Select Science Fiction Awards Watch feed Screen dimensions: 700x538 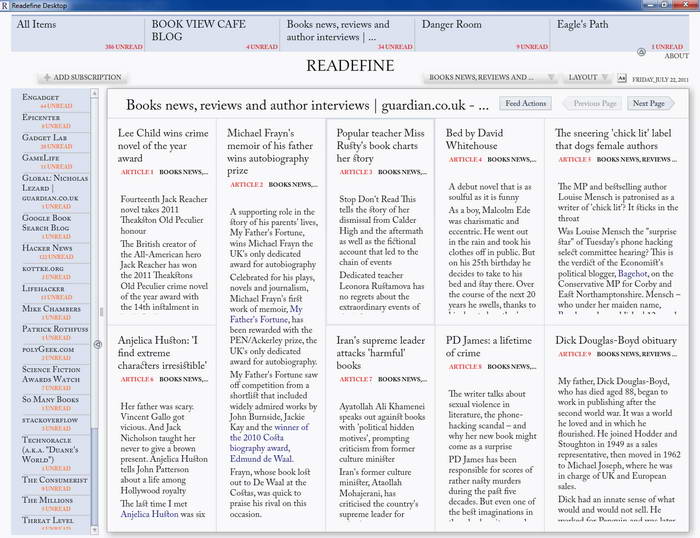(51, 378)
